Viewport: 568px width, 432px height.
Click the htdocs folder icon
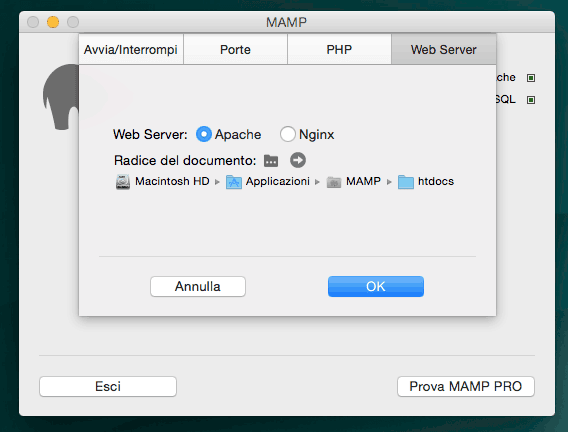(x=406, y=182)
